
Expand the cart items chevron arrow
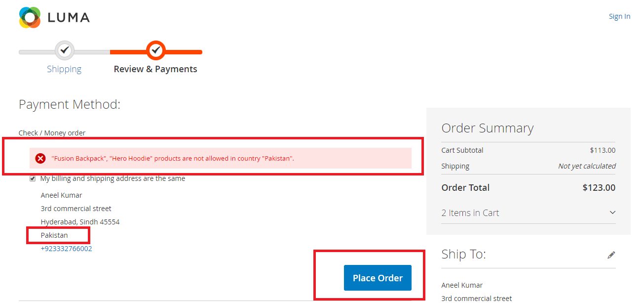(612, 213)
